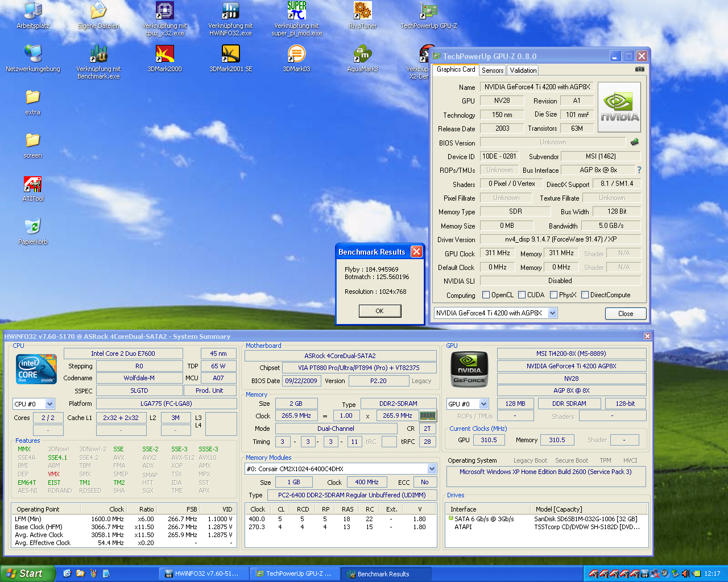Enable the OpenCL checkbox
This screenshot has width=728, height=582.
[x=486, y=295]
